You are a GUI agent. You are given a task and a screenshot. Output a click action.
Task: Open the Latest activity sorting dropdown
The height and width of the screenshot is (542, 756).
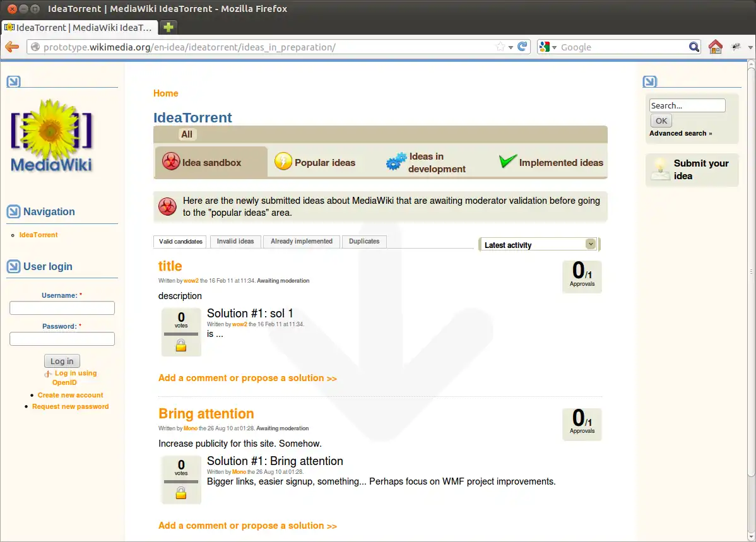coord(590,244)
